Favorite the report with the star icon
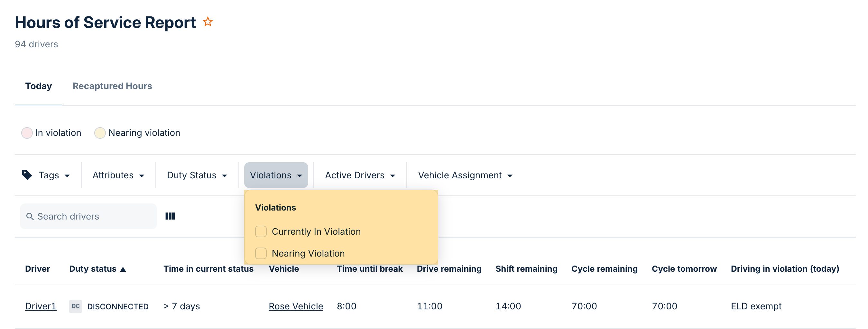This screenshot has height=329, width=868. point(208,22)
